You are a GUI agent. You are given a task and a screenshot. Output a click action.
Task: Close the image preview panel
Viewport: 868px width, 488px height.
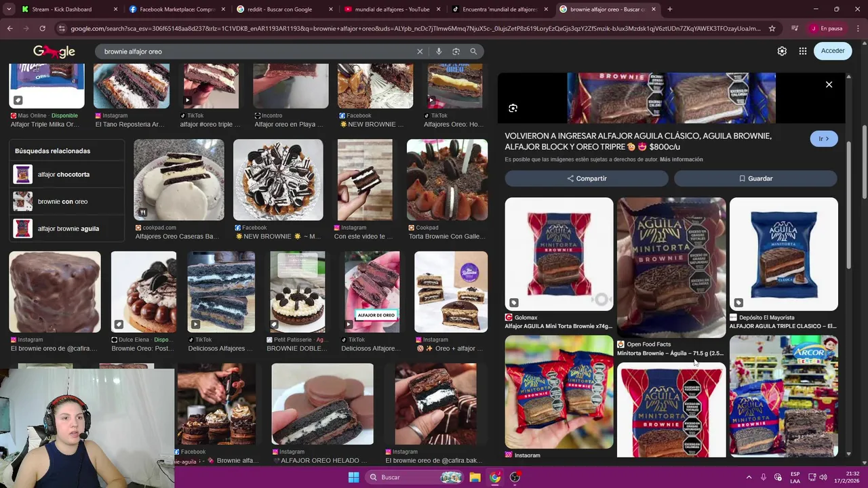click(x=829, y=85)
